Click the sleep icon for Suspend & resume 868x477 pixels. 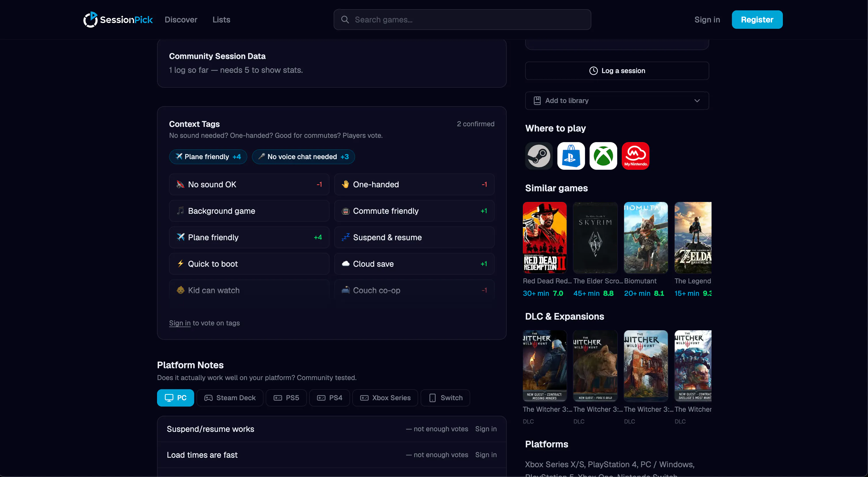[x=345, y=237]
